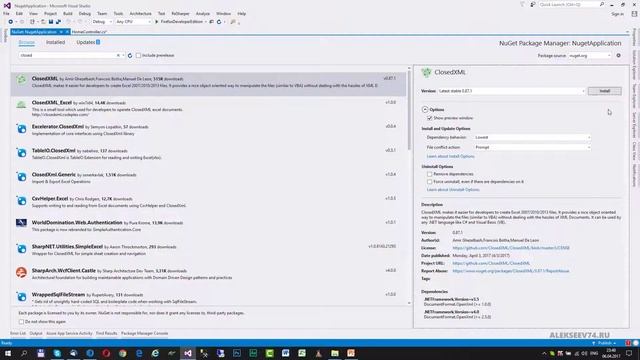Open the Windows Start menu
This screenshot has width=640, height=360.
[x=7, y=353]
